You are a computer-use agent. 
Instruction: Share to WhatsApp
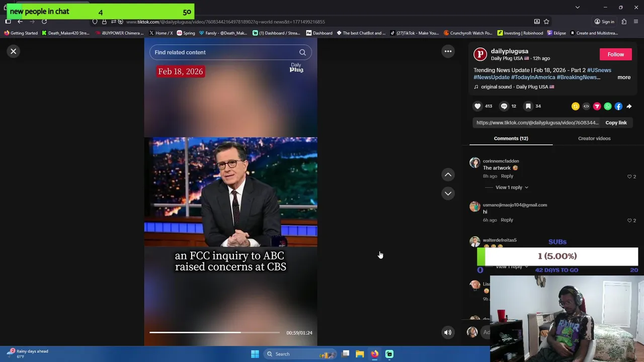(608, 106)
